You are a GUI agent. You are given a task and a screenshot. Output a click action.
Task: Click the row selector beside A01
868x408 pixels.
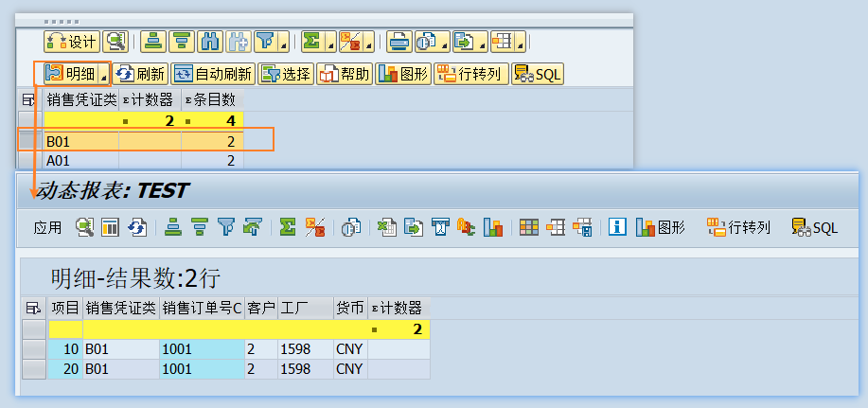(29, 161)
